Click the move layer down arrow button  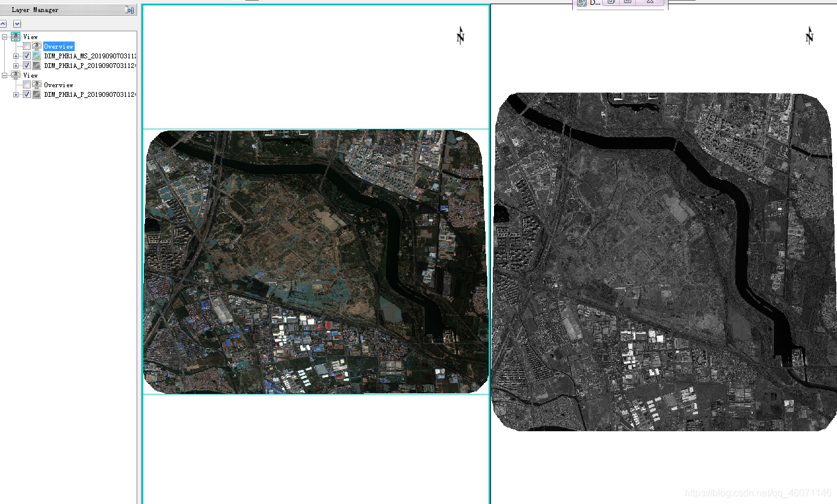(17, 23)
